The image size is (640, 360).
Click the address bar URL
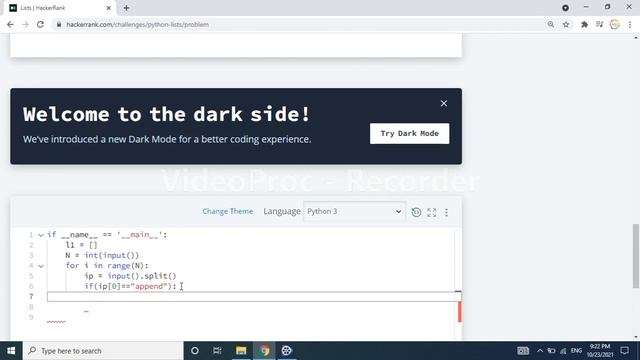138,24
